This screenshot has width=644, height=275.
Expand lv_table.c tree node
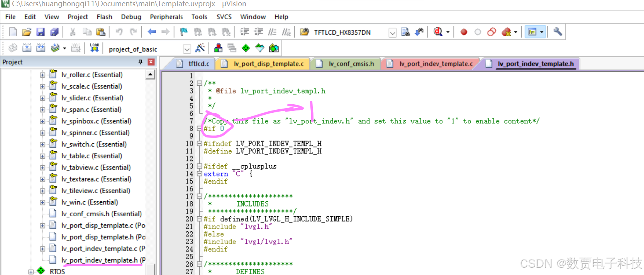coord(42,156)
